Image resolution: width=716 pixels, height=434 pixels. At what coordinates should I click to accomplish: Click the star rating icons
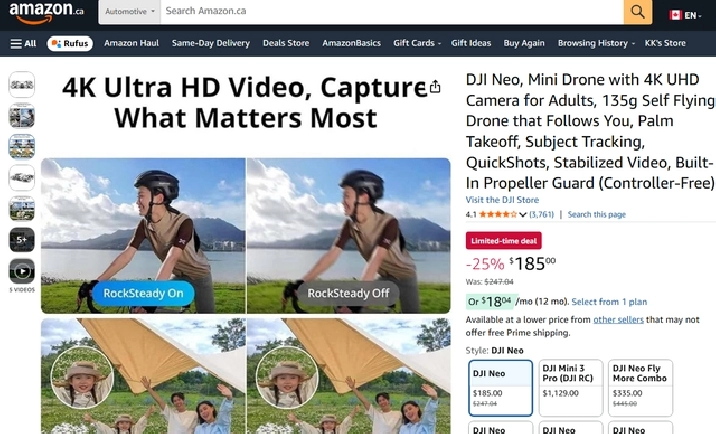point(497,214)
